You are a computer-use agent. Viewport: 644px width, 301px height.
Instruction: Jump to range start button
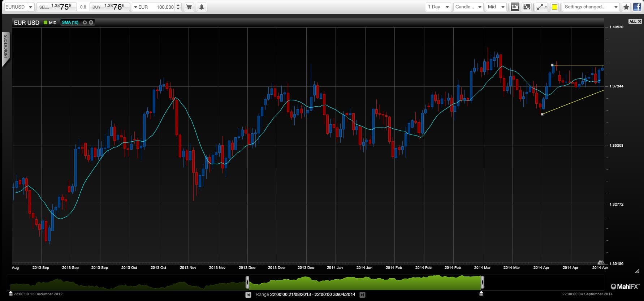pyautogui.click(x=248, y=295)
